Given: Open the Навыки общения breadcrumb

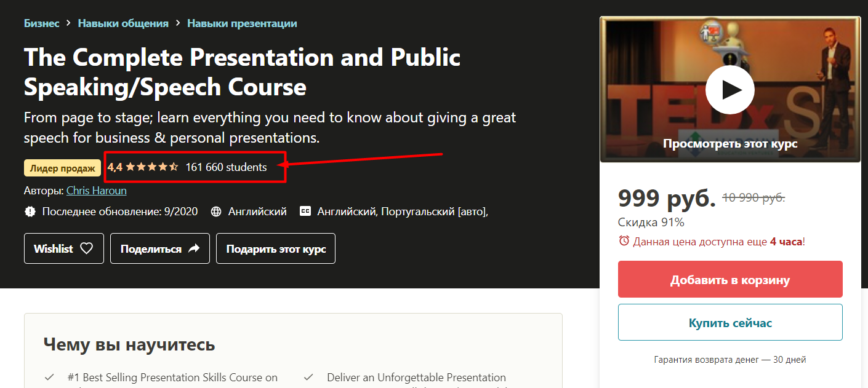Looking at the screenshot, I should coord(123,23).
